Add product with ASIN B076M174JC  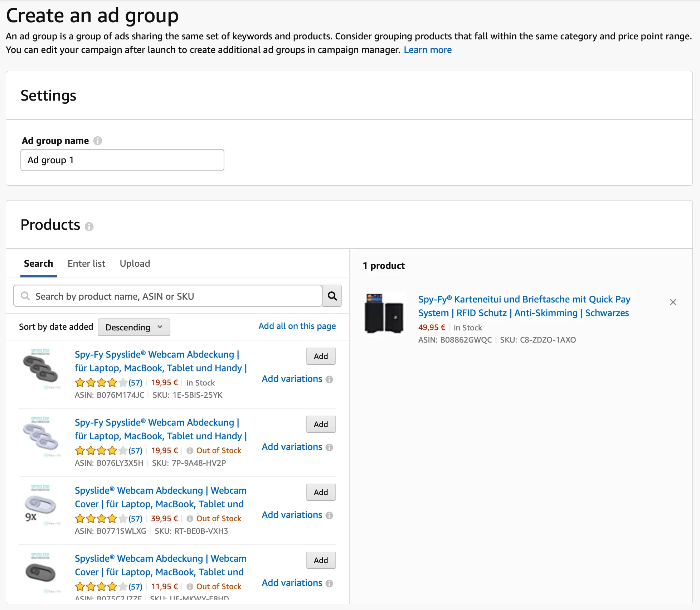coord(321,356)
